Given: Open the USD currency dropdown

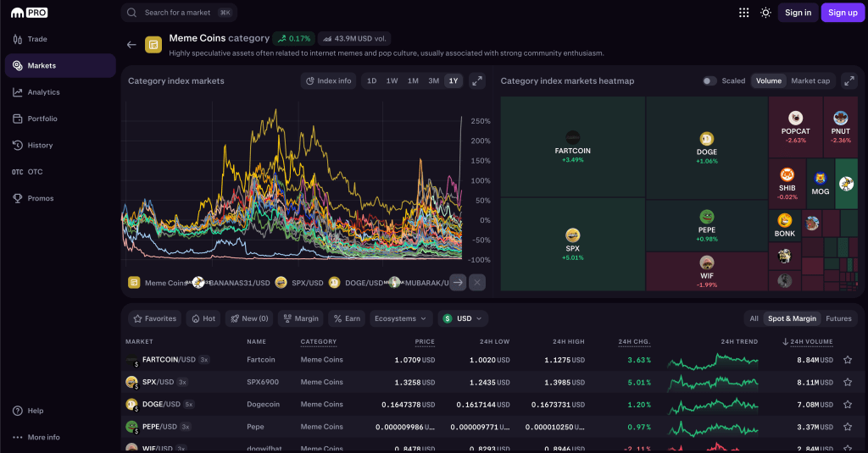Looking at the screenshot, I should pyautogui.click(x=463, y=318).
